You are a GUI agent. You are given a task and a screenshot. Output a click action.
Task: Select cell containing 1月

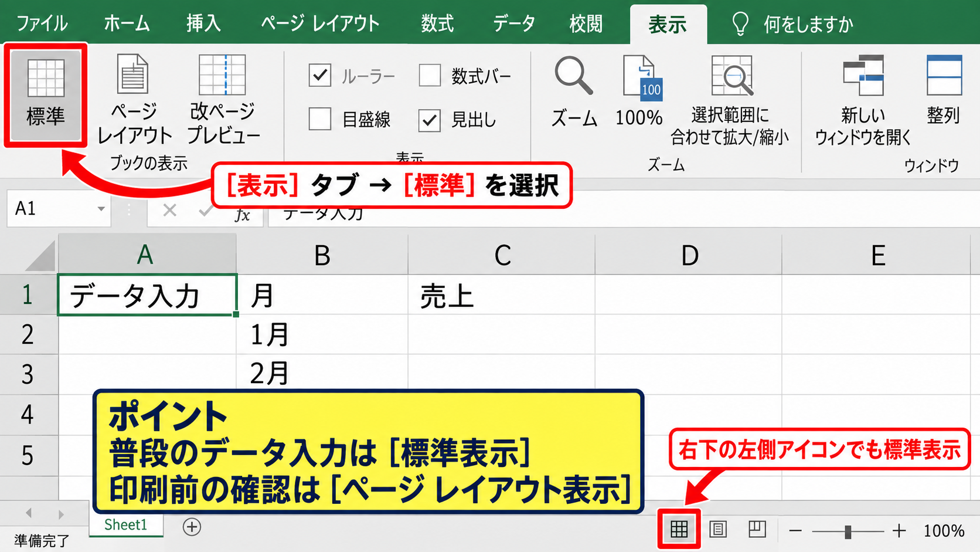point(322,334)
